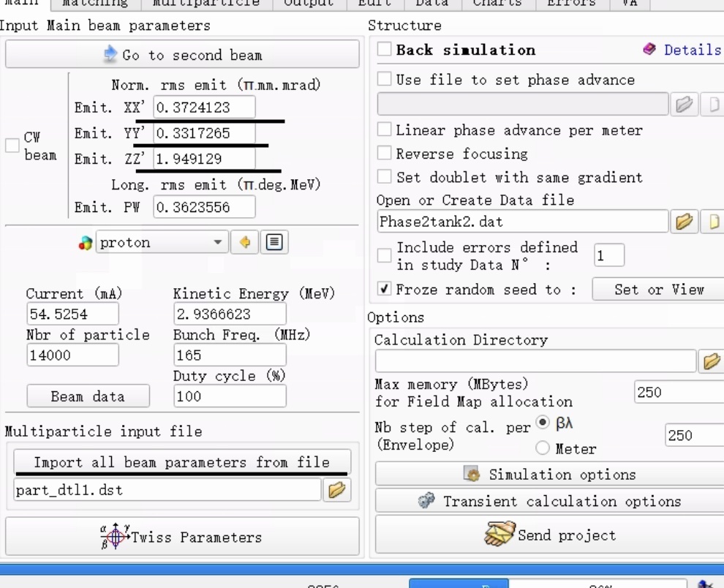Screen dimensions: 724x588
Task: Open Simulation options
Action: (x=550, y=475)
